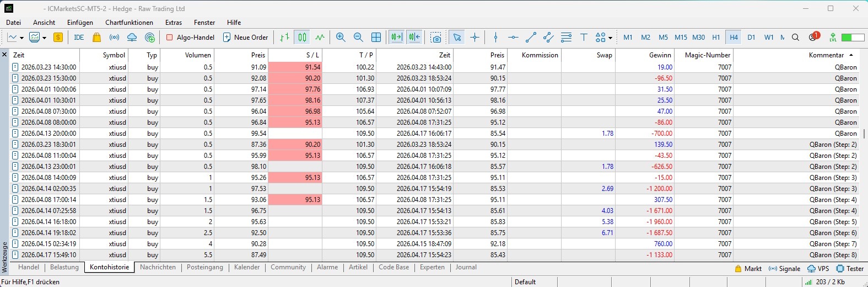
Task: Click the zoom in magnifier
Action: click(x=341, y=38)
